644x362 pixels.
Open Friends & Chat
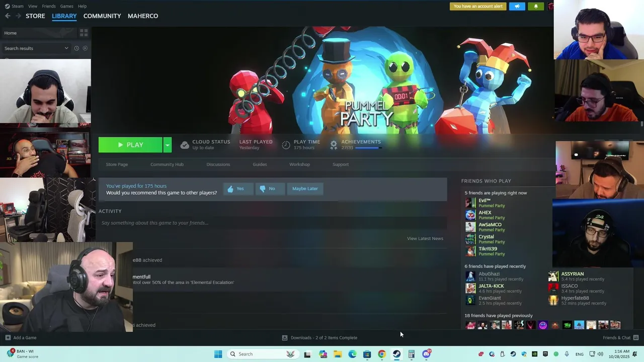point(620,338)
